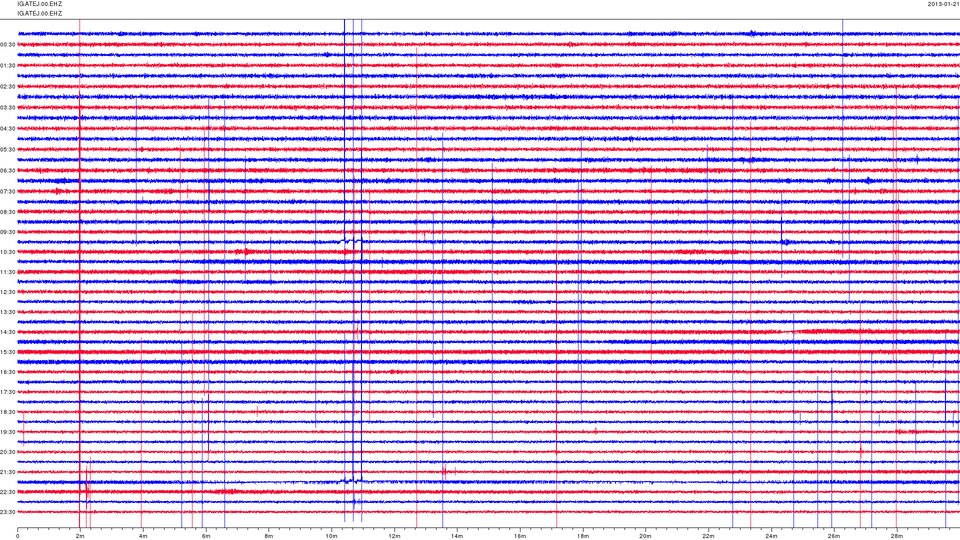
Task: Select the 11:30 row label
Action: 7,272
